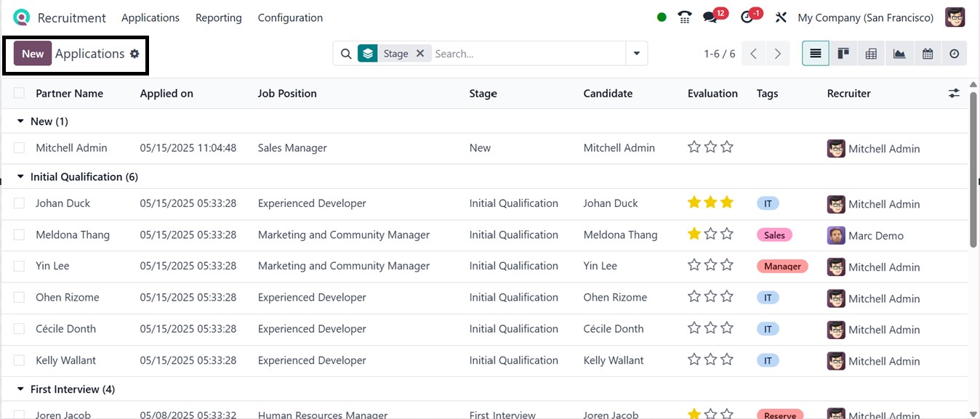Open the conversations chat icon
The width and height of the screenshot is (980, 419).
tap(710, 17)
